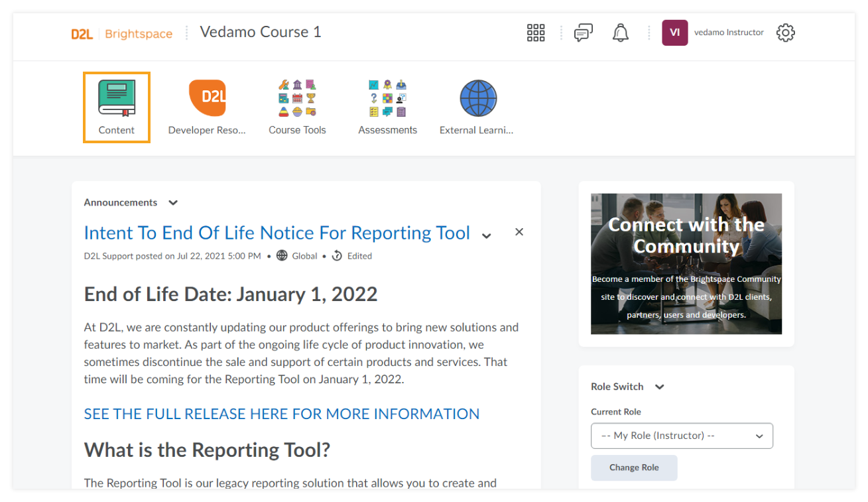Click the Assessments label
Viewport: 868px width, 502px height.
point(387,130)
